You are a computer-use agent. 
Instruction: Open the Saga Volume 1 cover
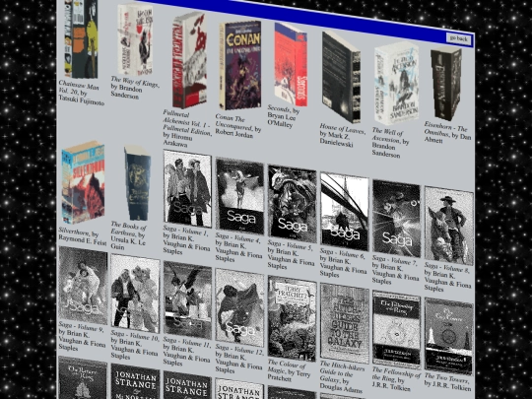click(187, 188)
